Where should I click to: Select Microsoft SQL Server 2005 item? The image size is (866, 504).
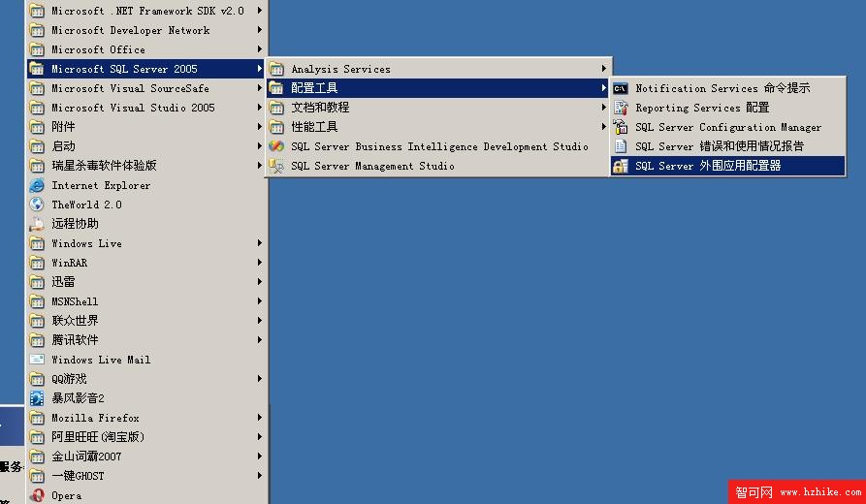click(146, 69)
